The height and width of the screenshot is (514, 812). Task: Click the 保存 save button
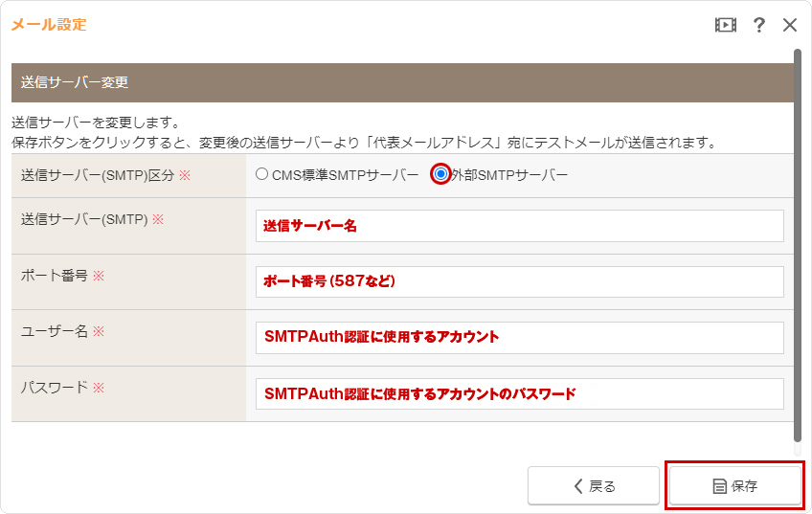pos(734,485)
